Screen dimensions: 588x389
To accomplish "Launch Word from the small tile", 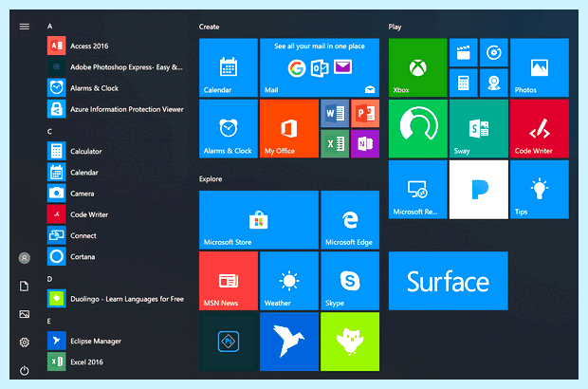I will (x=335, y=113).
